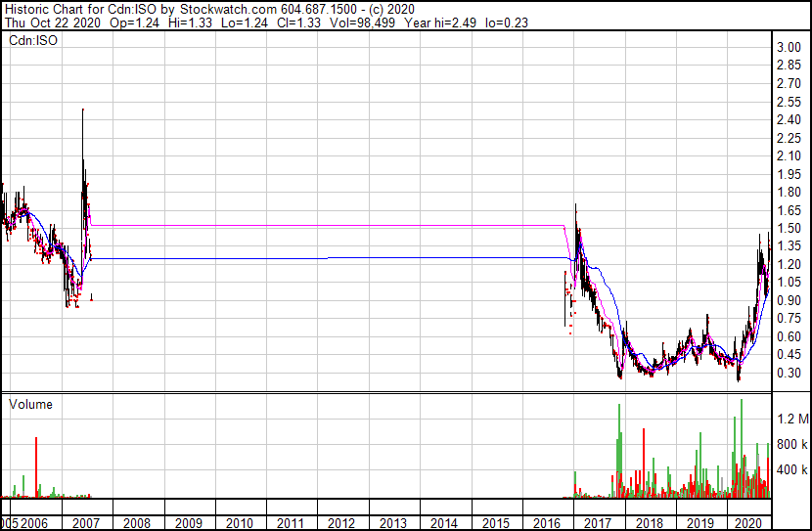This screenshot has width=812, height=531.
Task: Click the 2.40 price axis label
Action: coord(789,119)
